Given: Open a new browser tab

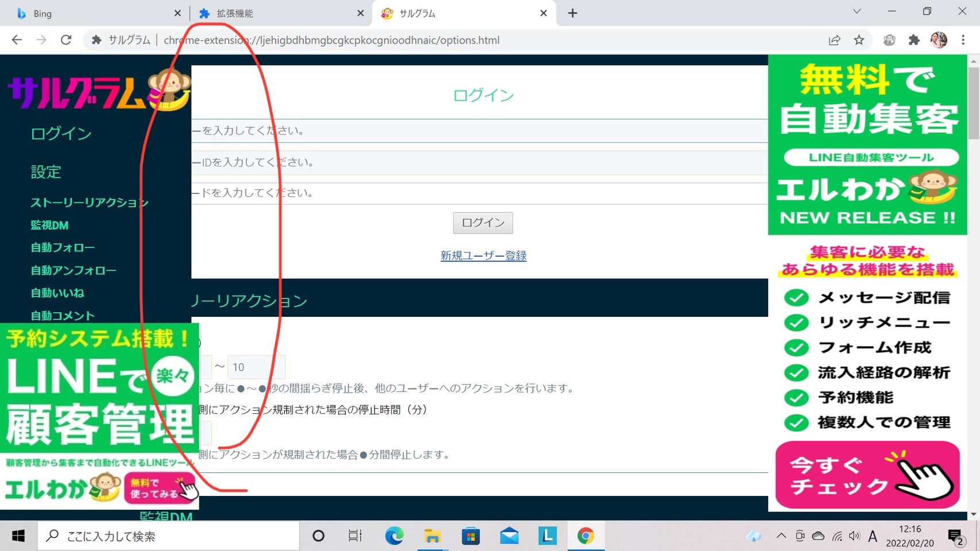Looking at the screenshot, I should coord(572,13).
